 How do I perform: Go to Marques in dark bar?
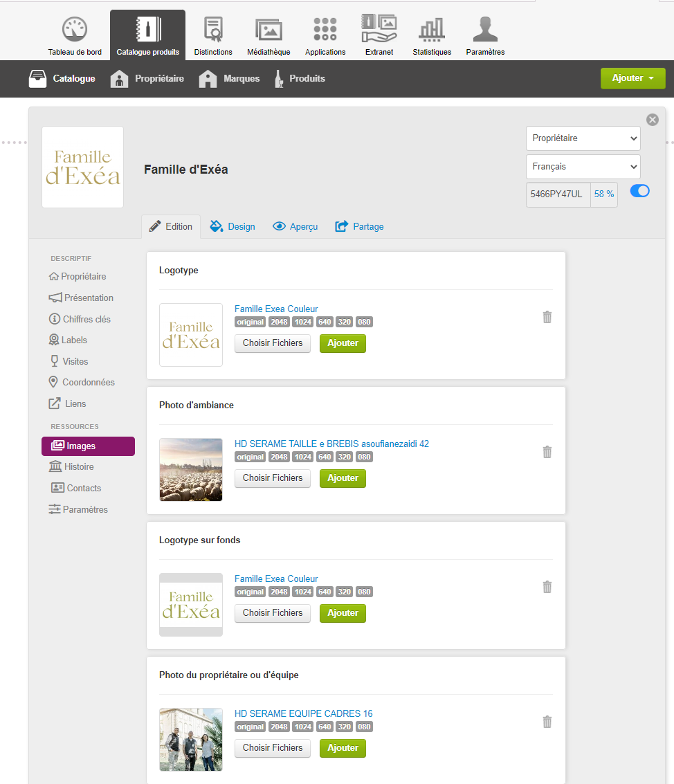pos(229,78)
